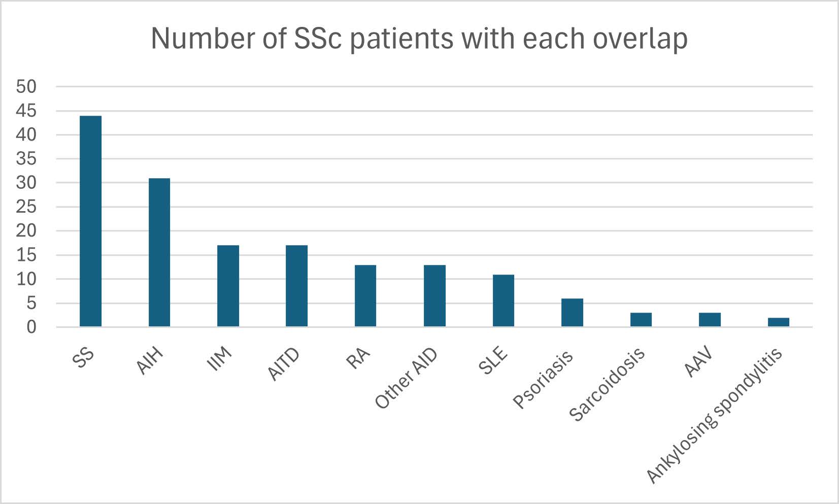
Task: Click the 0 label on the vertical axis
Action: click(x=31, y=327)
